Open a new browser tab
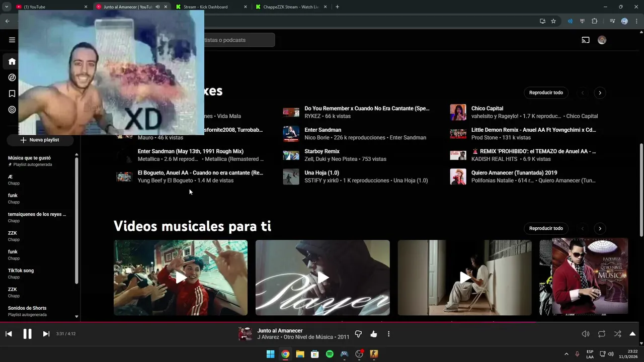644x362 pixels. pyautogui.click(x=337, y=7)
